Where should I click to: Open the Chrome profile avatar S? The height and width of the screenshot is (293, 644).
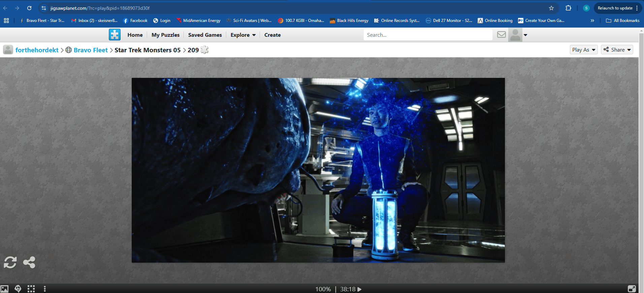[x=586, y=8]
